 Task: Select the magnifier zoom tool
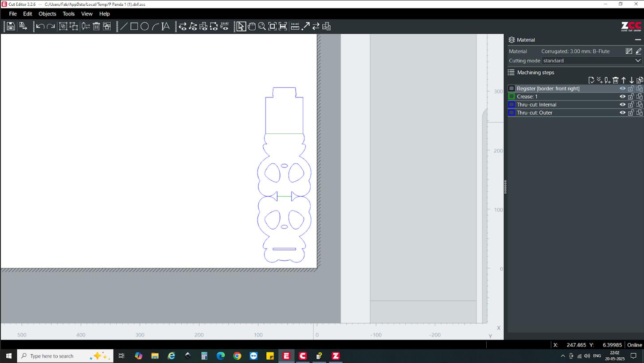tap(262, 27)
